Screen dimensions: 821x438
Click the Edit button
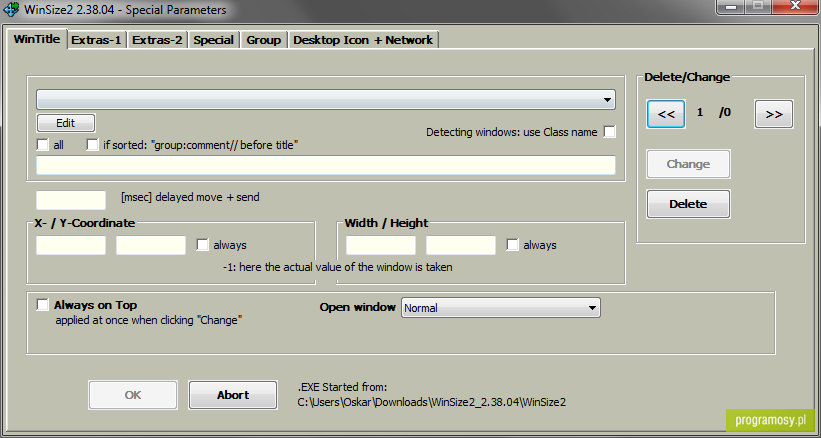[x=66, y=123]
